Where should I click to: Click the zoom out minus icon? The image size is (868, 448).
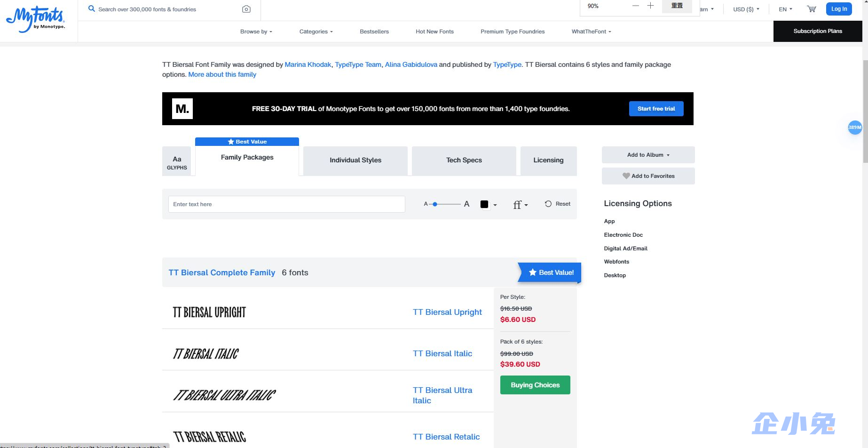635,6
